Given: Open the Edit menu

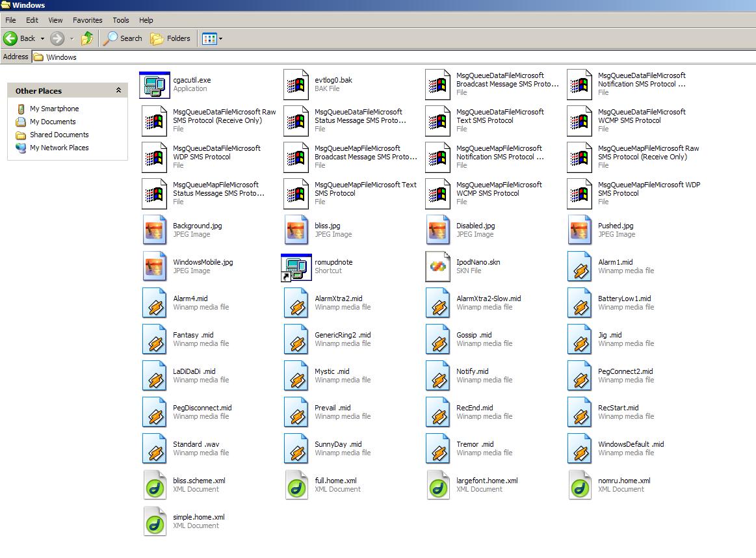Looking at the screenshot, I should pyautogui.click(x=33, y=20).
